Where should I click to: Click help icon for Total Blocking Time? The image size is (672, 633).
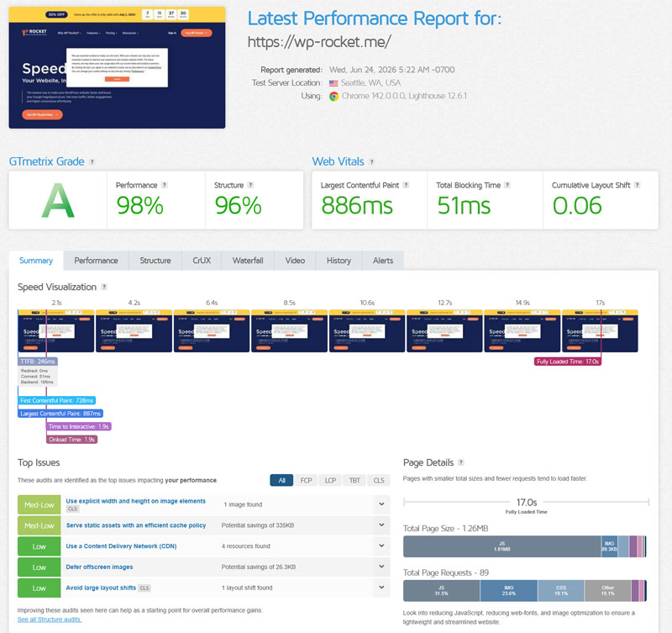(x=507, y=185)
